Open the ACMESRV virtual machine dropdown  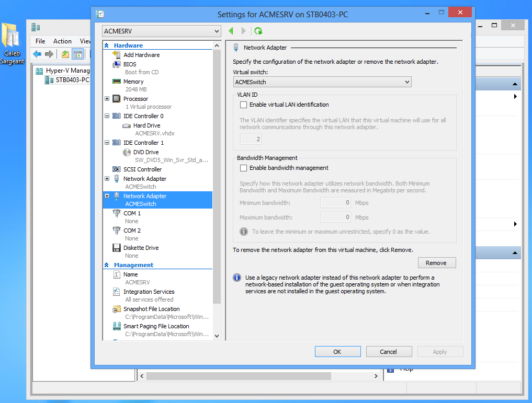[x=162, y=31]
